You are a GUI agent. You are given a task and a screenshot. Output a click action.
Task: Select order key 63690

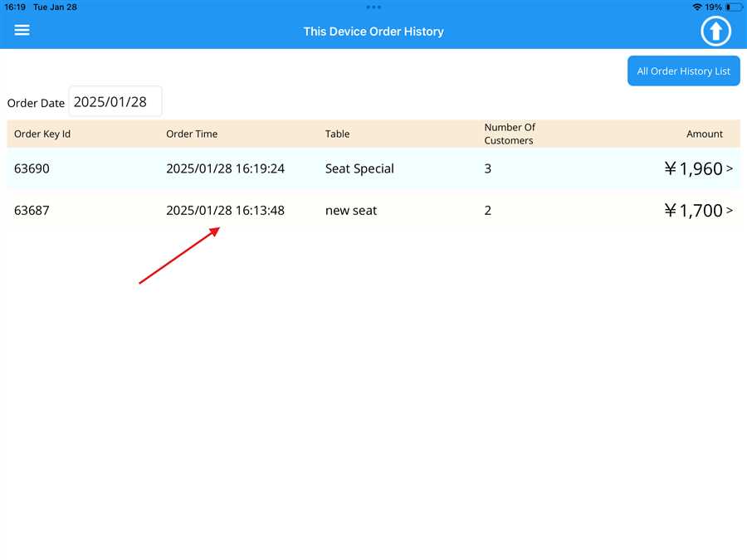coord(32,168)
